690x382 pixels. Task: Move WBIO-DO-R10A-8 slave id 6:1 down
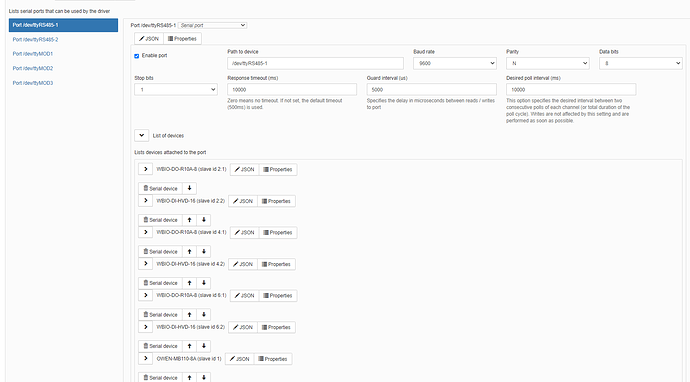[203, 315]
